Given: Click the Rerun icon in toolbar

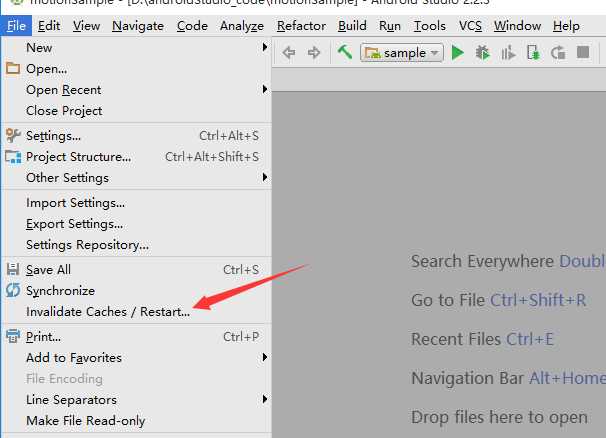Looking at the screenshot, I should point(558,52).
